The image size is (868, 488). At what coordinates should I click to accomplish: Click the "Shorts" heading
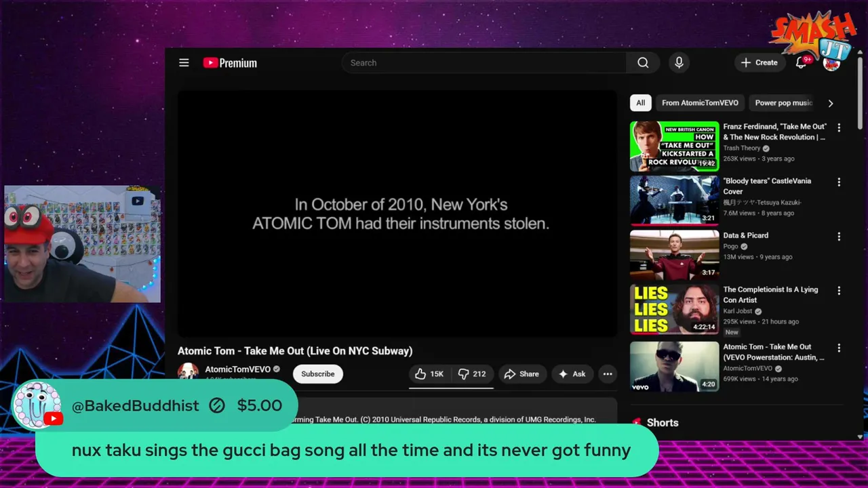point(663,422)
